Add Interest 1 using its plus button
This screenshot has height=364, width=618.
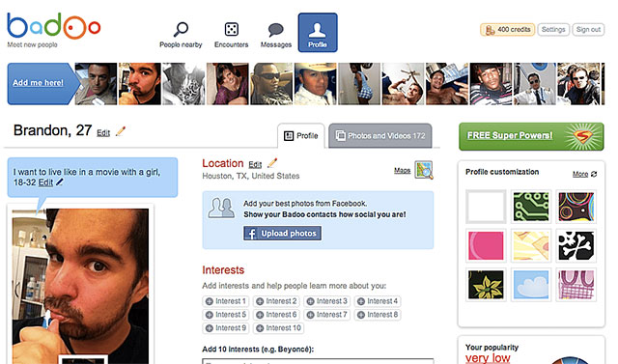coord(210,301)
